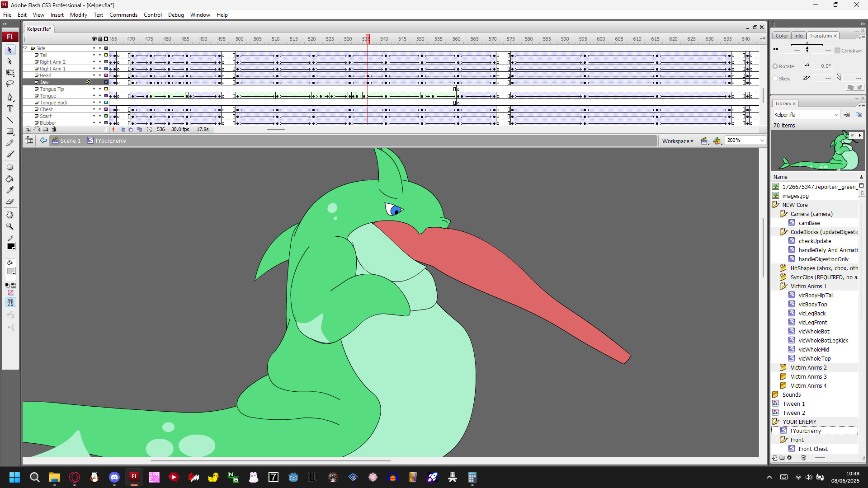Click the Edit Scene clapperboard icon
The height and width of the screenshot is (488, 868).
click(x=704, y=141)
